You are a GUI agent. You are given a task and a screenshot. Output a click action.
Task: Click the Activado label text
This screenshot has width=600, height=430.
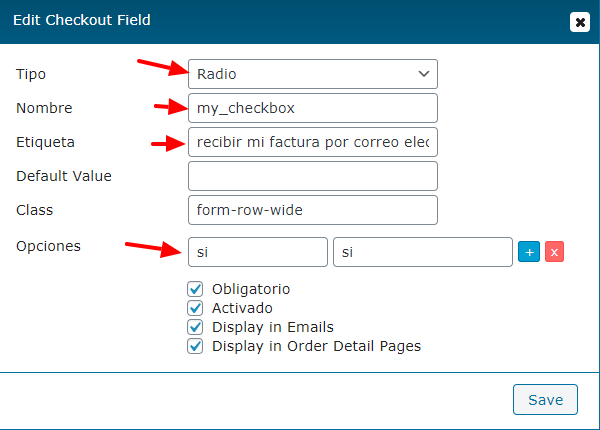242,308
